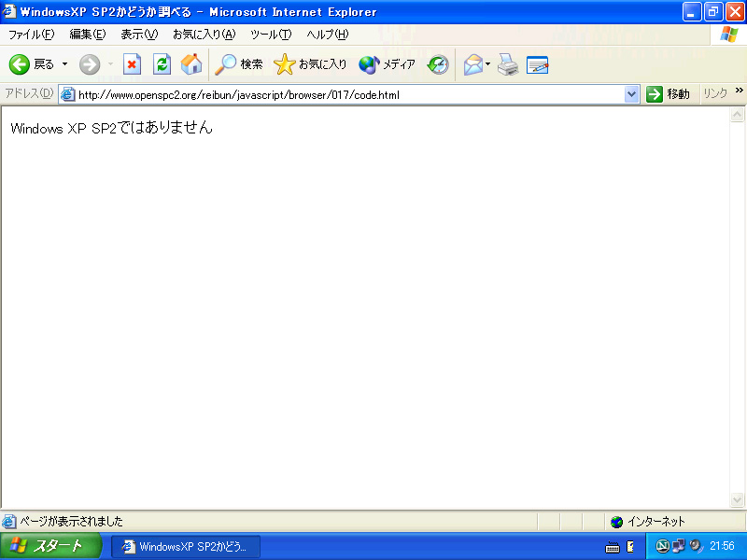Screen dimensions: 747x560
Task: Go back with the green Back arrow
Action: tap(20, 64)
